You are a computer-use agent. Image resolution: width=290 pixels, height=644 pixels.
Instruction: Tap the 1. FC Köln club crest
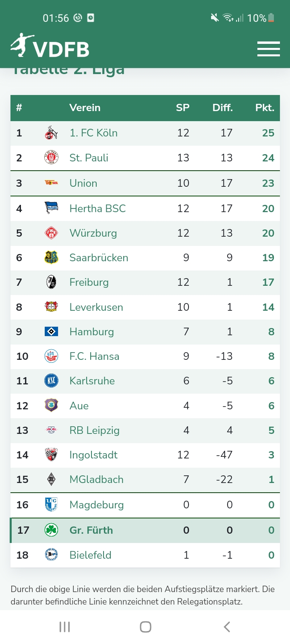point(51,133)
